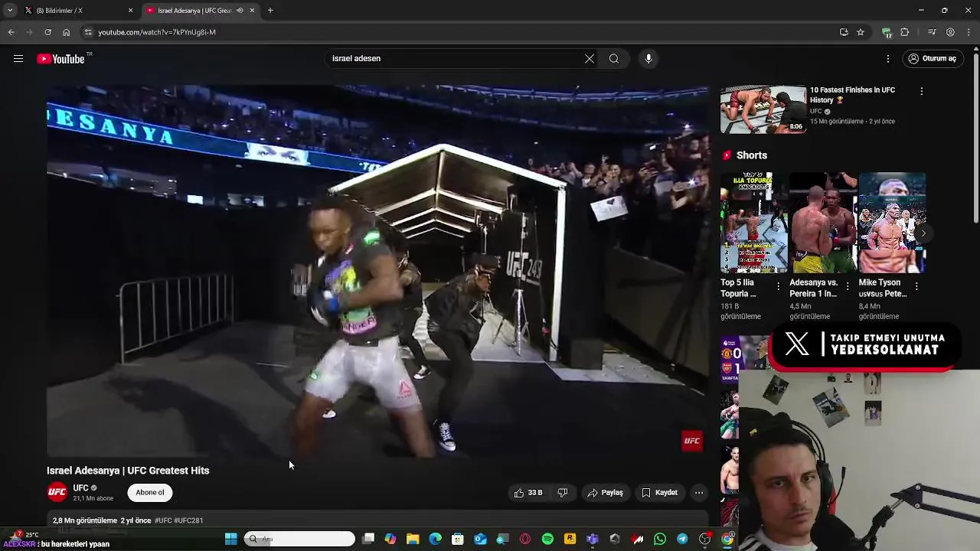
Task: Click the YouTube search magnifier button
Action: click(x=614, y=59)
